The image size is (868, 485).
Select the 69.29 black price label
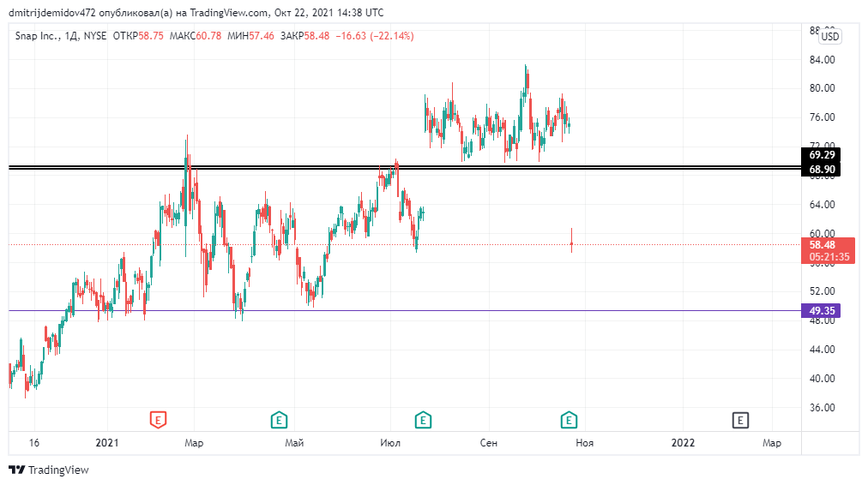pos(821,155)
